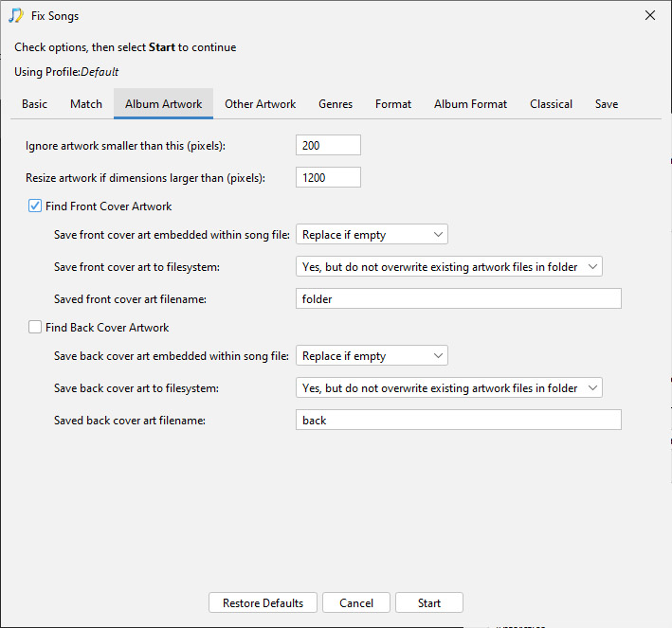Select the Other Artwork tab

point(260,104)
